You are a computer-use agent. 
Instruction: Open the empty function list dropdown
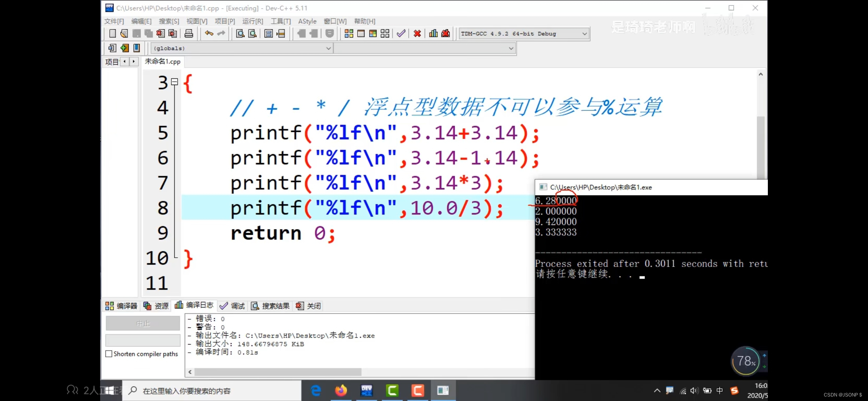point(510,48)
